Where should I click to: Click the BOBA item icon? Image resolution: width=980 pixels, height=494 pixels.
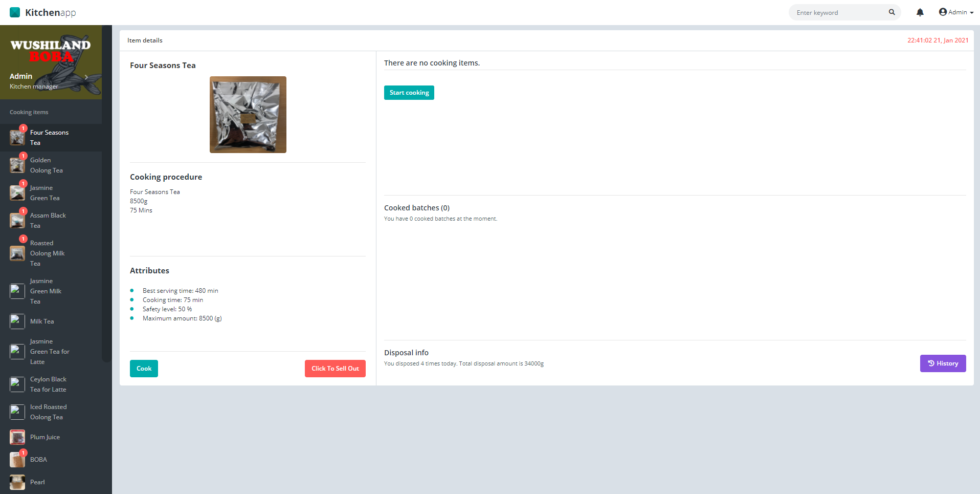coord(17,460)
